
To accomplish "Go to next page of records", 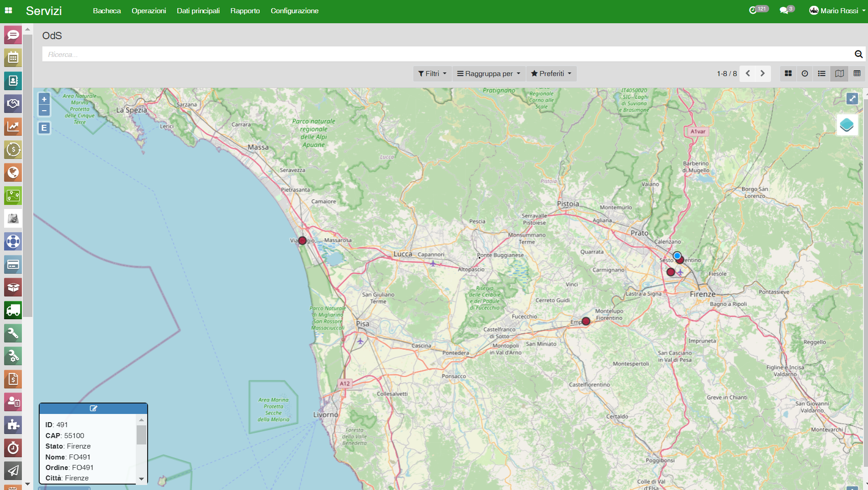I will [x=763, y=73].
